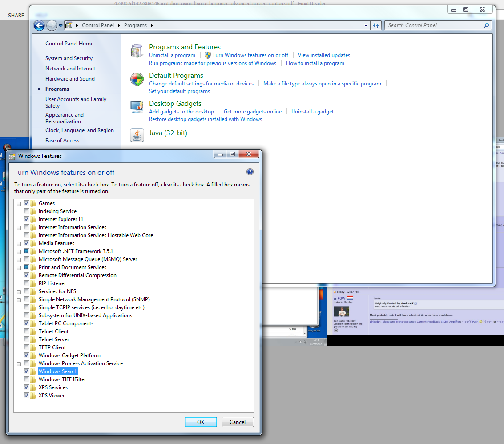Open the Ease of Access category
This screenshot has height=444, width=504.
pos(62,141)
